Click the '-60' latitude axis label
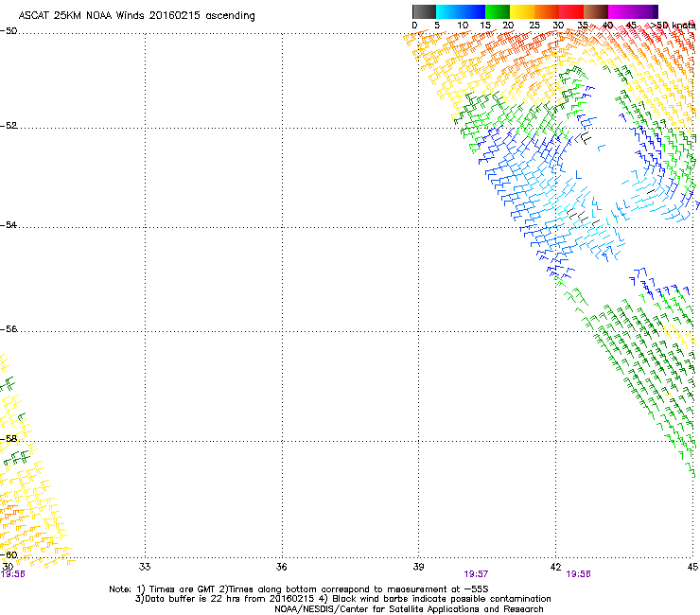This screenshot has width=700, height=615. [9, 554]
